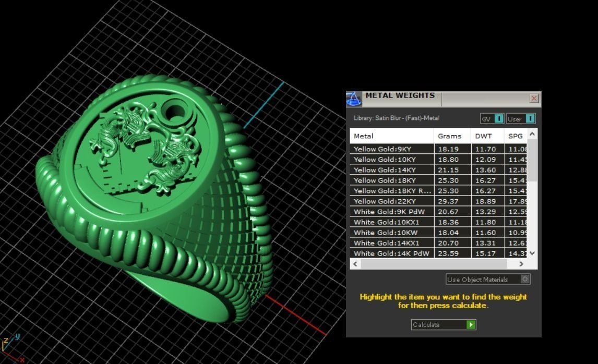The height and width of the screenshot is (364, 598).
Task: Select the White Gold:9K PdW row
Action: (x=438, y=212)
